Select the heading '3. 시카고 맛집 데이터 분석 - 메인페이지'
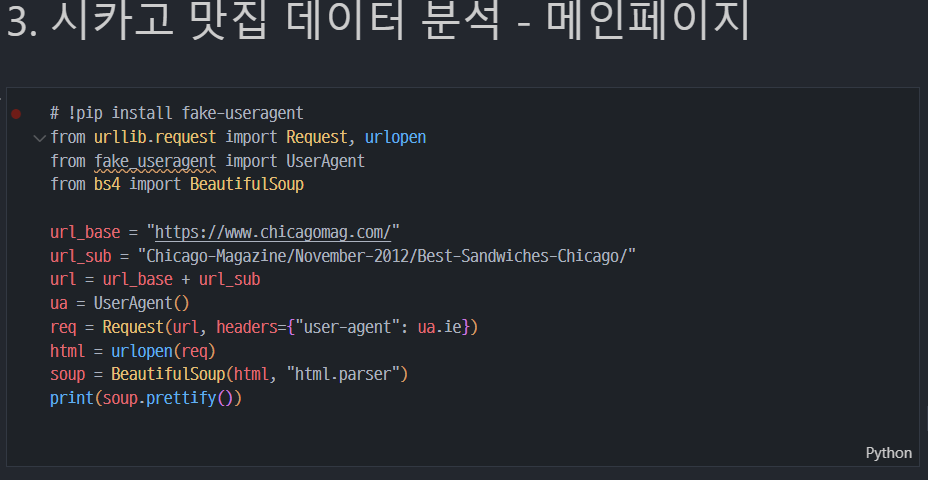 click(x=379, y=22)
